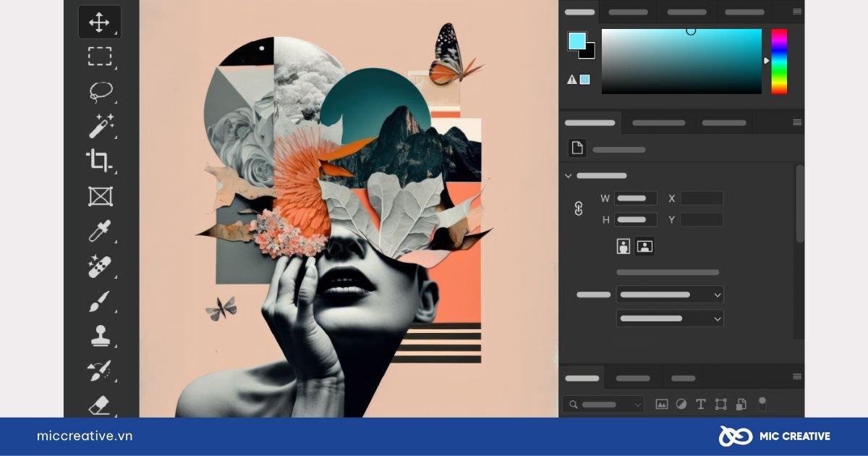The image size is (868, 456).
Task: Set landscape canvas orientation
Action: [x=644, y=246]
